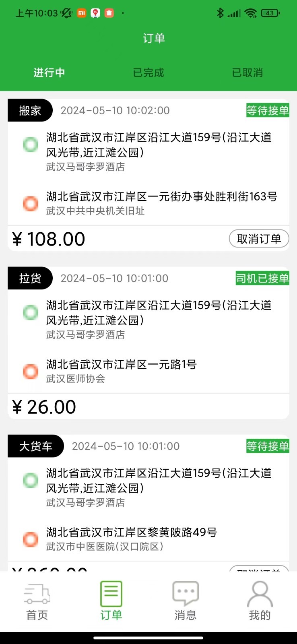Click green pickup dot in 搬家 order
This screenshot has width=297, height=644.
point(30,144)
